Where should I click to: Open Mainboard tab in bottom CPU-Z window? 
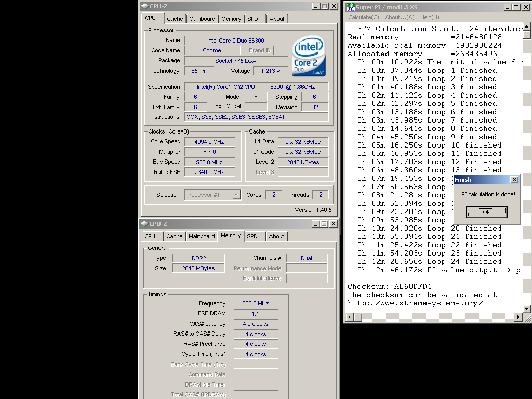click(202, 236)
